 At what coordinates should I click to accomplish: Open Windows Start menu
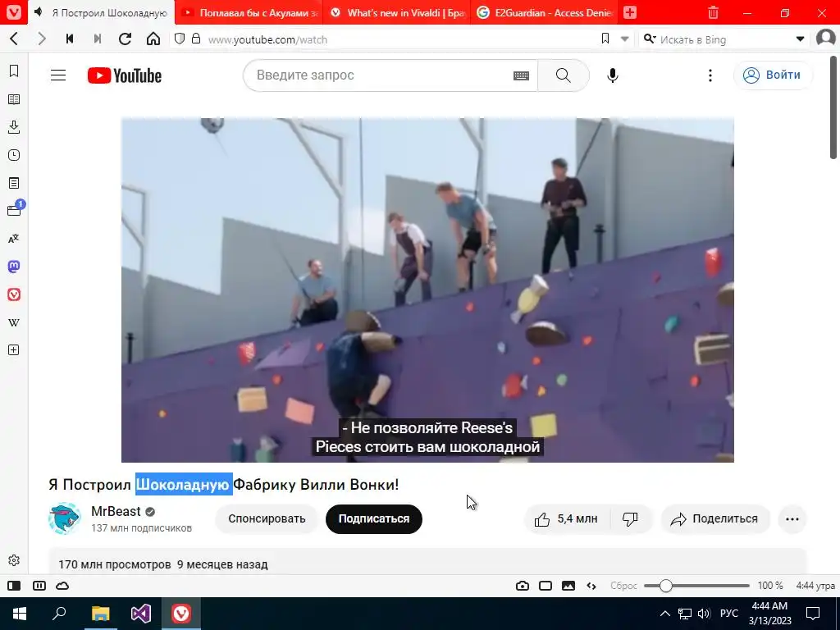[20, 614]
